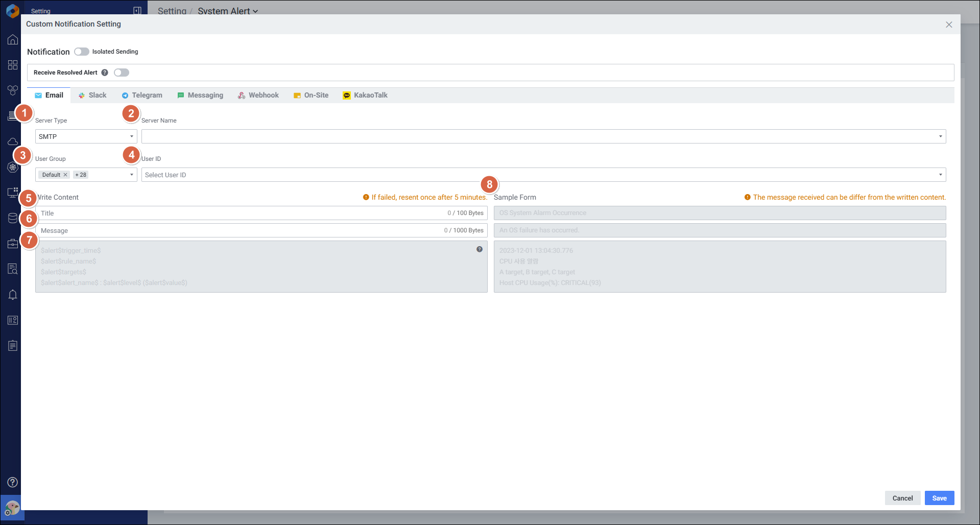The width and height of the screenshot is (980, 525).
Task: Click the Title input field
Action: 240,213
